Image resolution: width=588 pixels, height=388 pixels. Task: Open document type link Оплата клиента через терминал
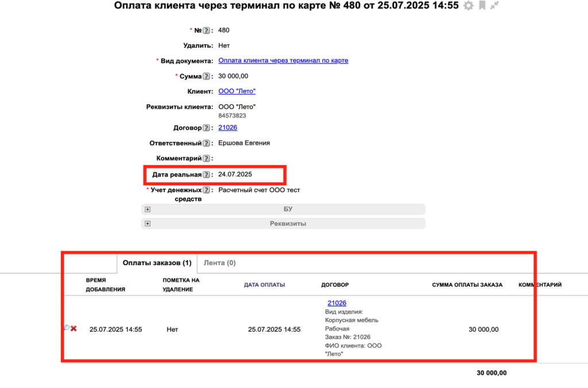(x=283, y=60)
